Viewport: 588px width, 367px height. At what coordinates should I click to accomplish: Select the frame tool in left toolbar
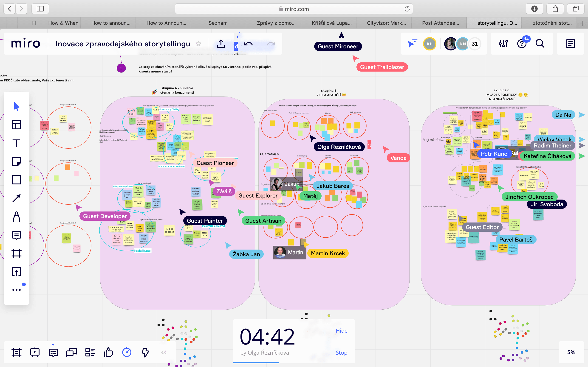(x=16, y=253)
